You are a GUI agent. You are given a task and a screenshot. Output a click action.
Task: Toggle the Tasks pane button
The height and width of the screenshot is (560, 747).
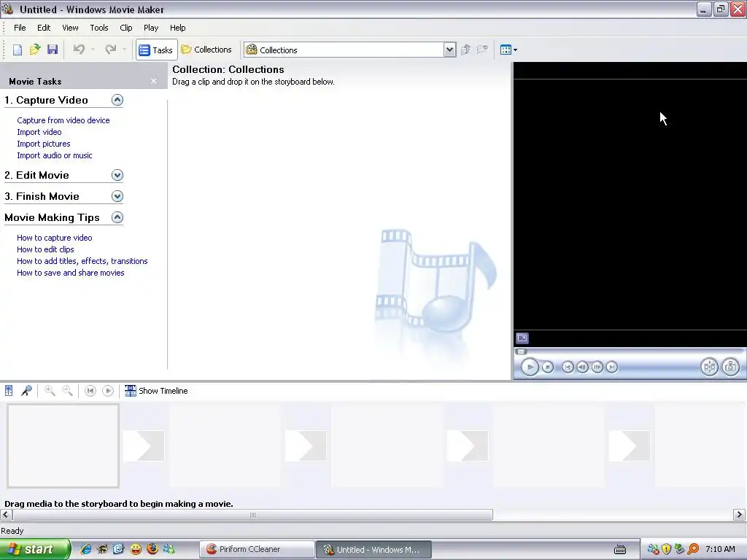(x=156, y=50)
